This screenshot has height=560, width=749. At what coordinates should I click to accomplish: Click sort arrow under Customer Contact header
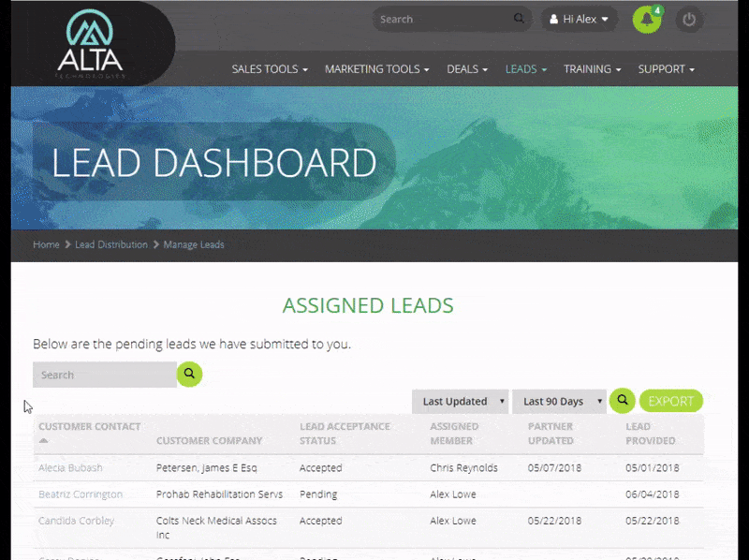pyautogui.click(x=43, y=441)
